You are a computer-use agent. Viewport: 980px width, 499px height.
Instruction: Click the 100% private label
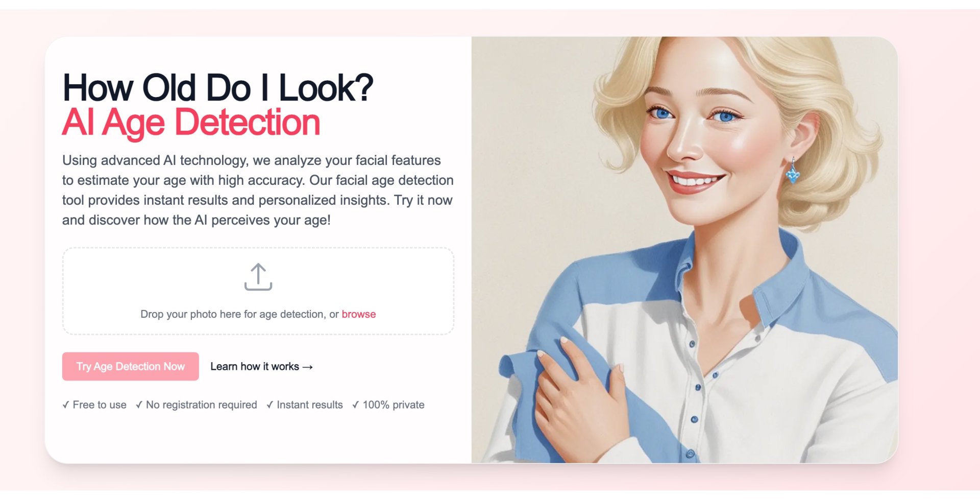[394, 405]
